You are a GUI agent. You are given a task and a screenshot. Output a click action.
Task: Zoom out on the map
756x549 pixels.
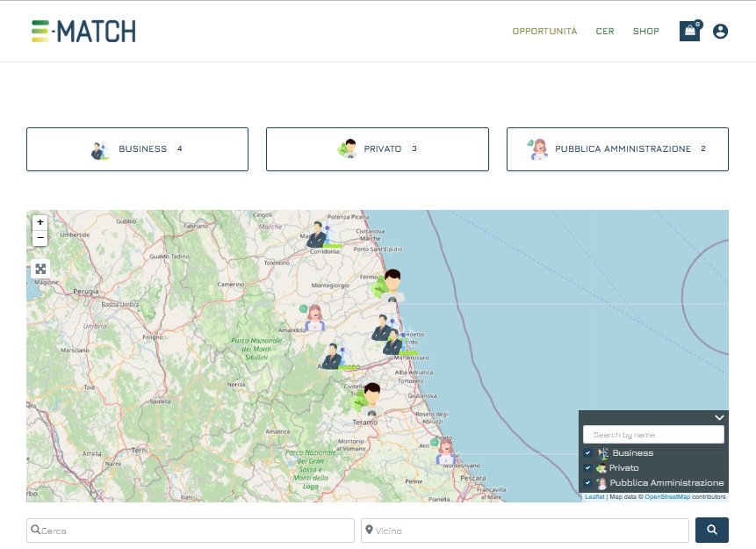(x=40, y=238)
